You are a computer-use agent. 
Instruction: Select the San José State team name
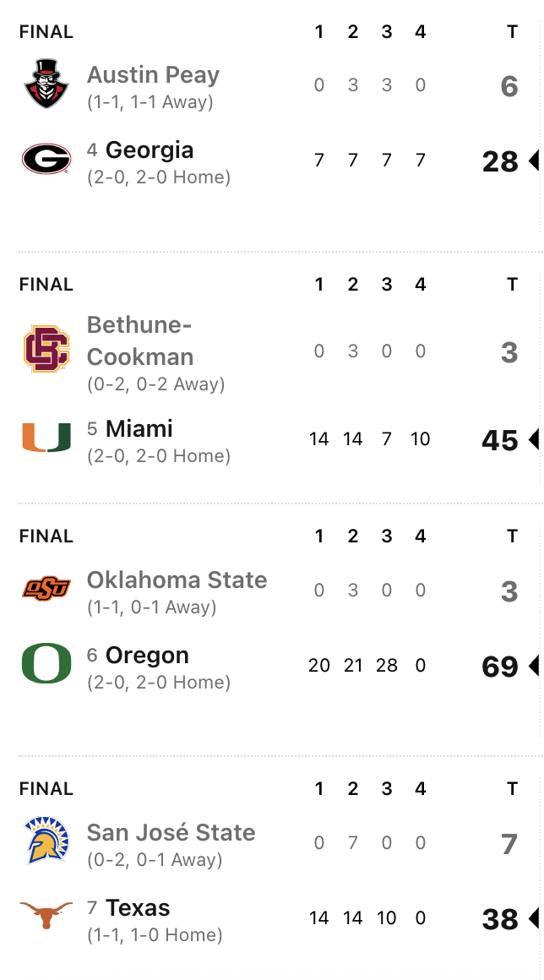click(171, 833)
